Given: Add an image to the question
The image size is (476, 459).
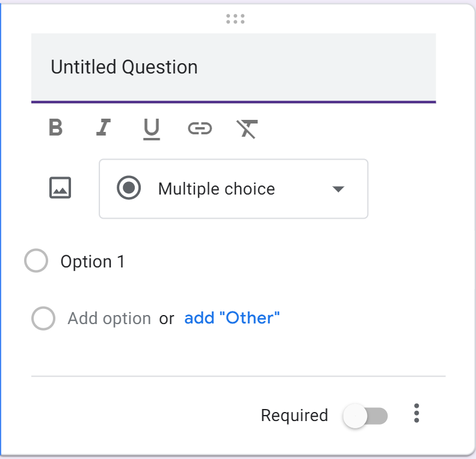Looking at the screenshot, I should click(x=60, y=189).
